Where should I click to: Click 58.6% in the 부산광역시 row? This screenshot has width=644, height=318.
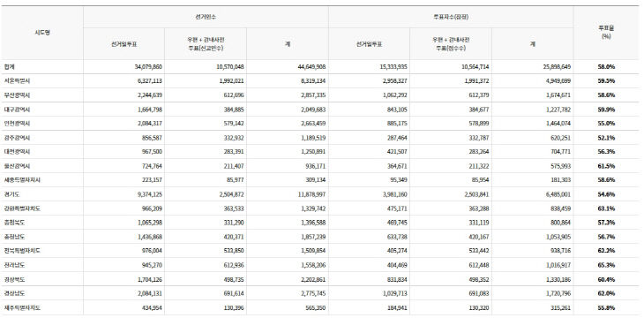(x=606, y=95)
